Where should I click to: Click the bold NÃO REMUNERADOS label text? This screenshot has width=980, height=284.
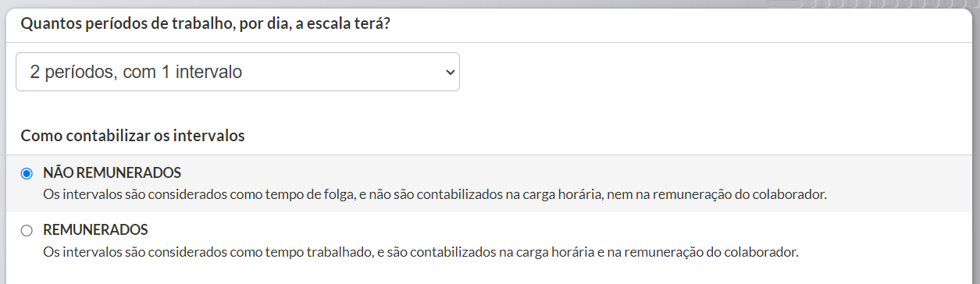(112, 172)
